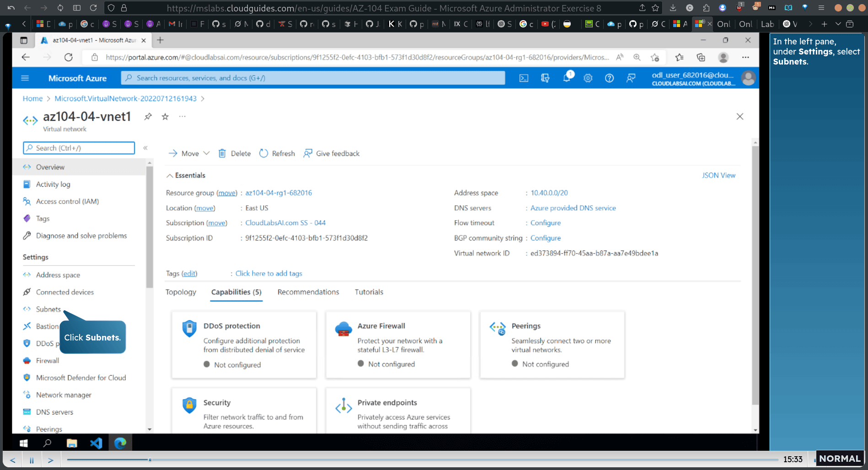Open File Explorer from taskbar
The image size is (868, 470).
(x=72, y=443)
